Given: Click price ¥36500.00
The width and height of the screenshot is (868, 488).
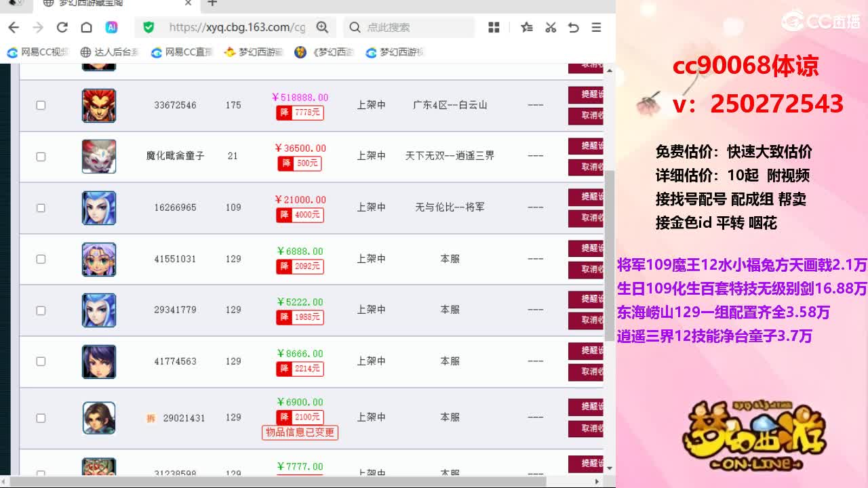Looking at the screenshot, I should (300, 148).
